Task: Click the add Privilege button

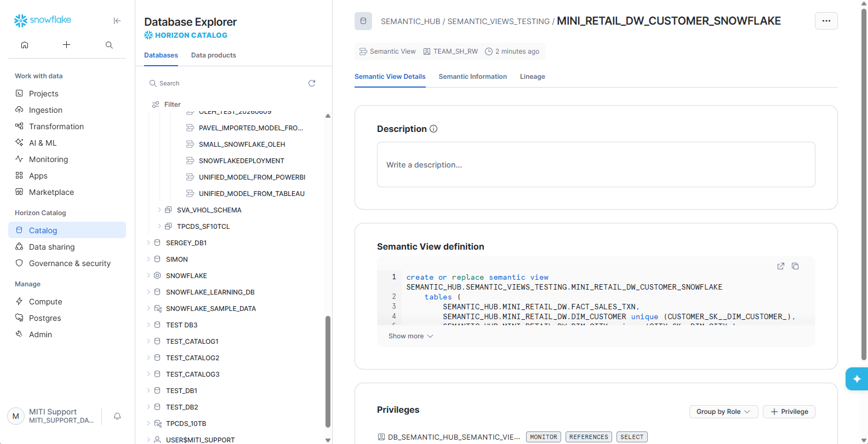Action: pyautogui.click(x=789, y=412)
